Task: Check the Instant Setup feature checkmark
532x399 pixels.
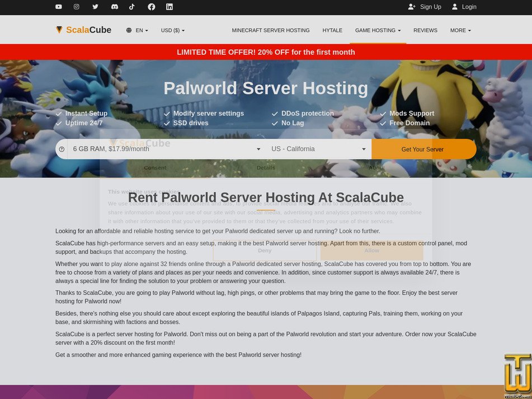Action: pos(58,113)
